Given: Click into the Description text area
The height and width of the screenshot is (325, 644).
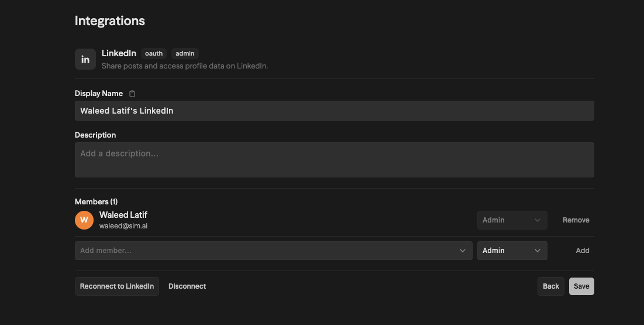Looking at the screenshot, I should coord(335,160).
